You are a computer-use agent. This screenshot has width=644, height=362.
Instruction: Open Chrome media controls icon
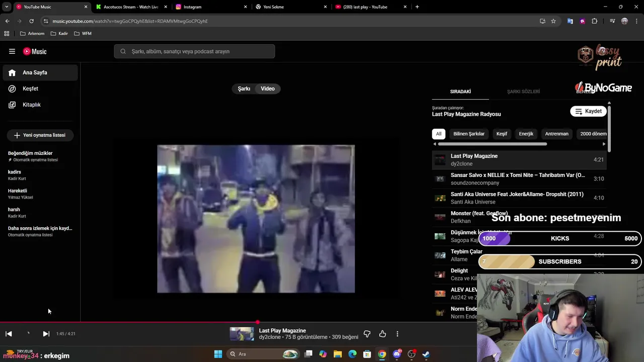tap(612, 21)
